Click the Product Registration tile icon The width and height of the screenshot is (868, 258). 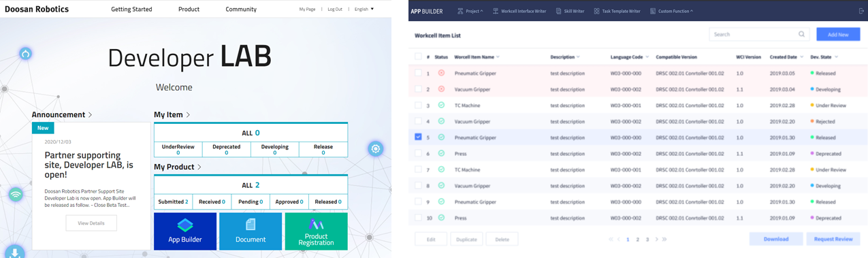point(316,224)
